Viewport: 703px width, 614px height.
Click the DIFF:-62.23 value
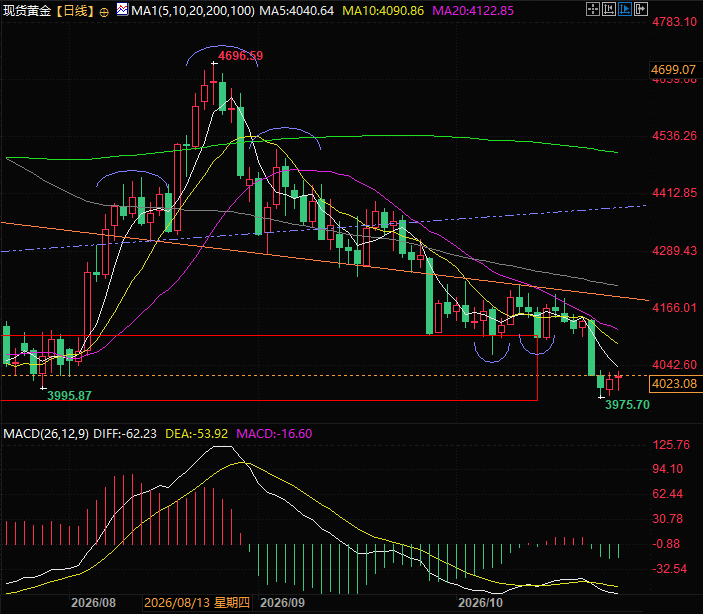pyautogui.click(x=125, y=434)
